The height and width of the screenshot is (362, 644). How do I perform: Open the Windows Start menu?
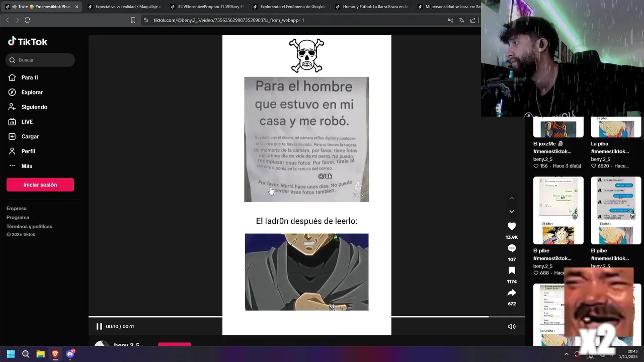(x=11, y=354)
